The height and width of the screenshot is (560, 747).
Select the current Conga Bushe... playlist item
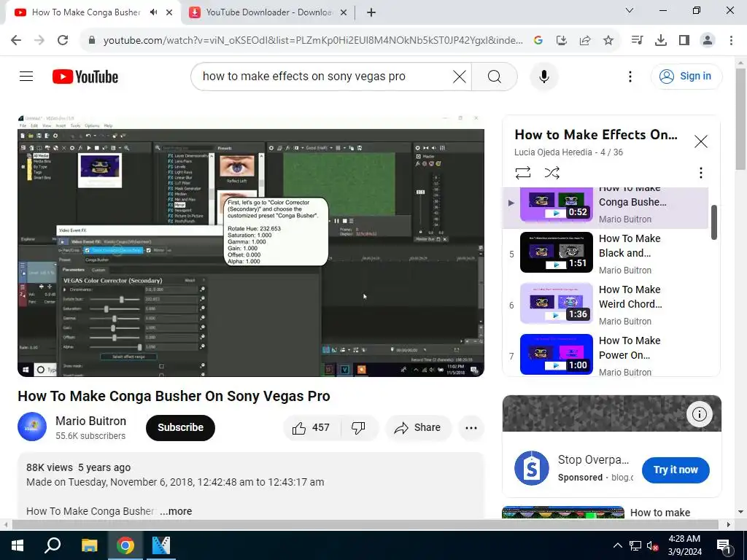[x=605, y=208]
